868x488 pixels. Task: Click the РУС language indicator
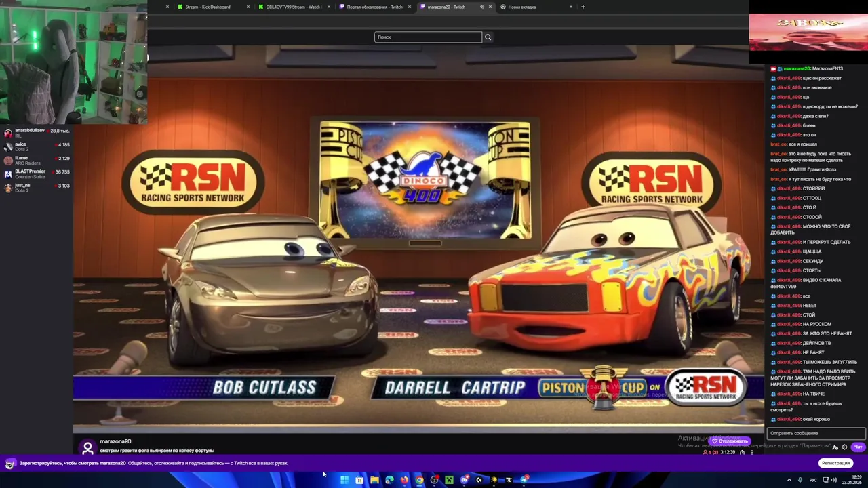813,480
